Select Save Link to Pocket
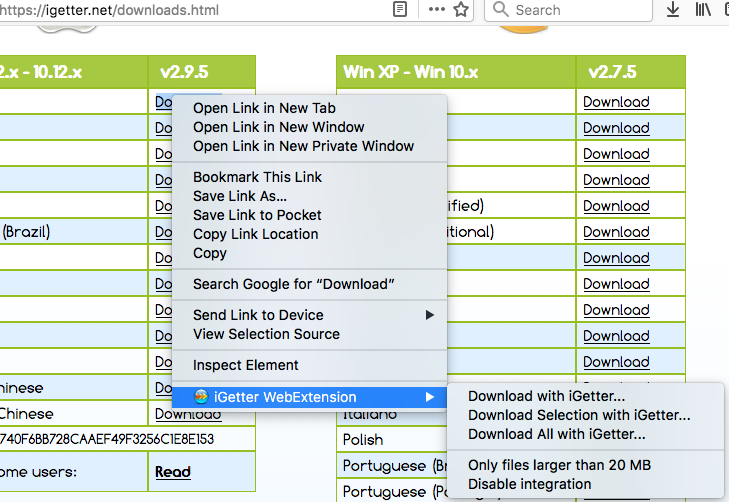Viewport: 729px width, 502px height. click(x=309, y=215)
